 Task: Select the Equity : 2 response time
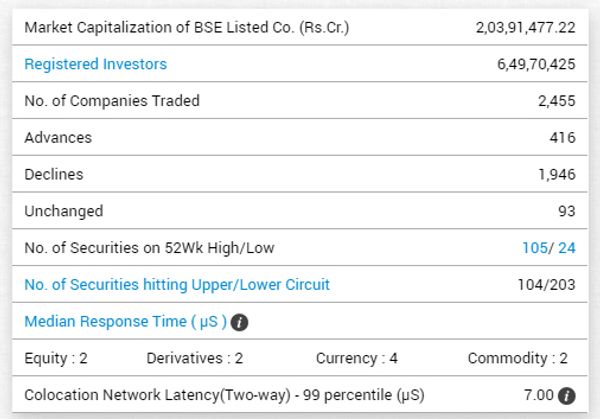(x=56, y=358)
